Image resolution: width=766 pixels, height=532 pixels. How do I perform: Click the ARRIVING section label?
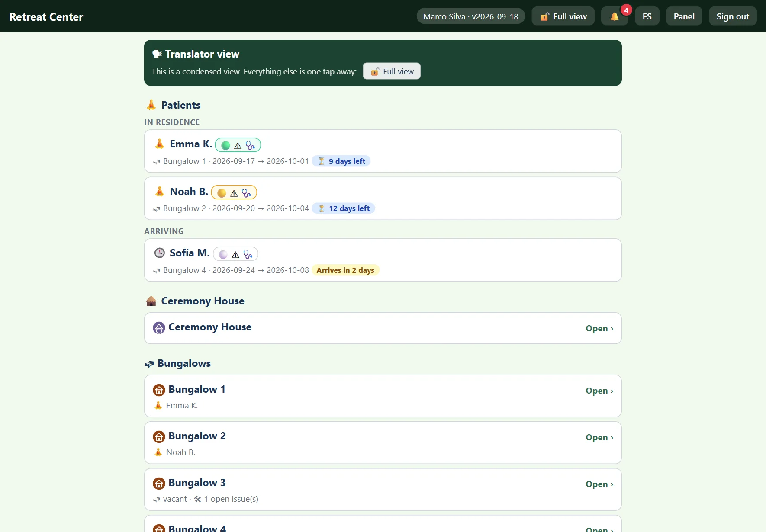(x=164, y=231)
